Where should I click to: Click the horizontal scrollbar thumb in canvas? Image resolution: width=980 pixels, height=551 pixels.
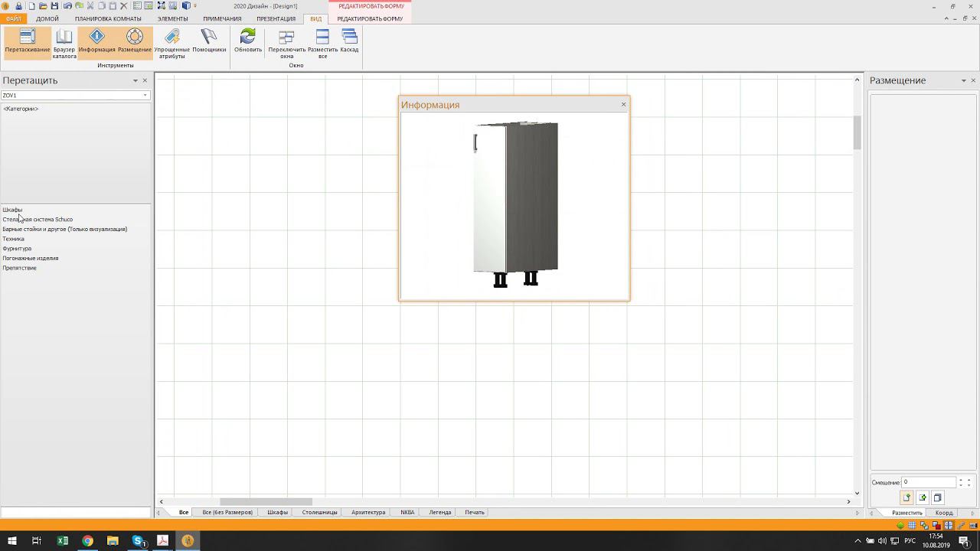tap(266, 501)
